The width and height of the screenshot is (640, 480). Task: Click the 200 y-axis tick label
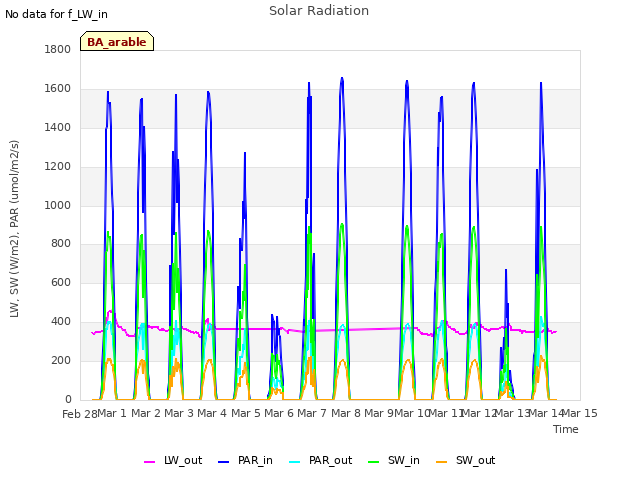click(61, 361)
